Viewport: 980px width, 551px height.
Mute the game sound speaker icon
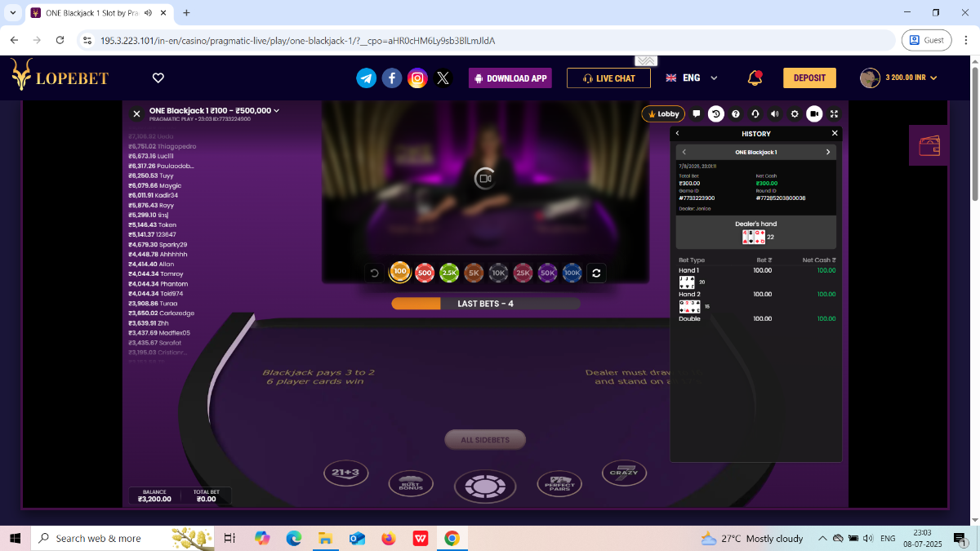coord(775,114)
